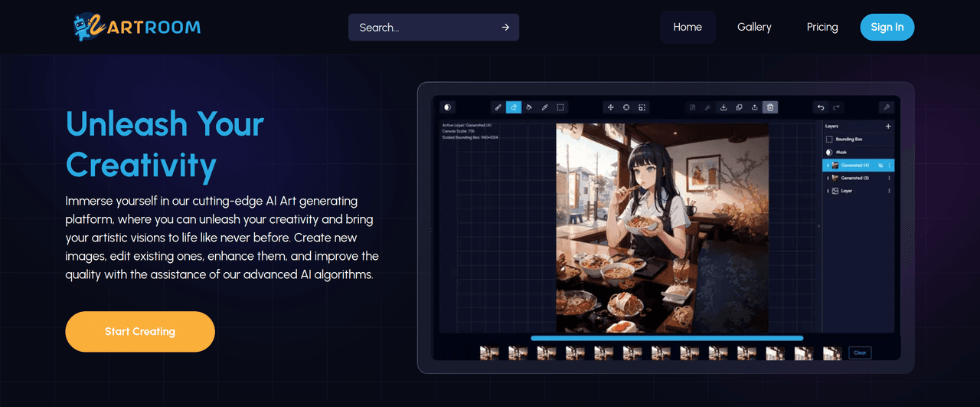Viewport: 980px width, 407px height.
Task: Select the Brush tool in the editor
Action: coord(498,107)
